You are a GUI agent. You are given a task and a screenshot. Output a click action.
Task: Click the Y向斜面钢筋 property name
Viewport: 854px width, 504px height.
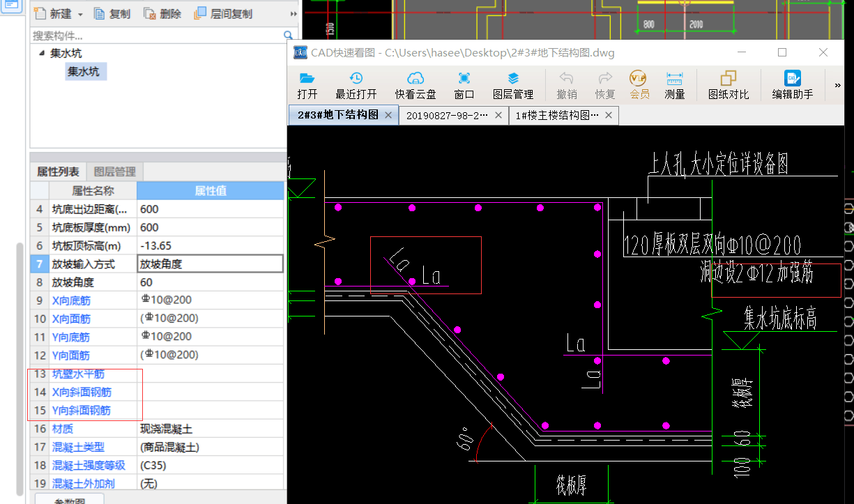pos(82,411)
